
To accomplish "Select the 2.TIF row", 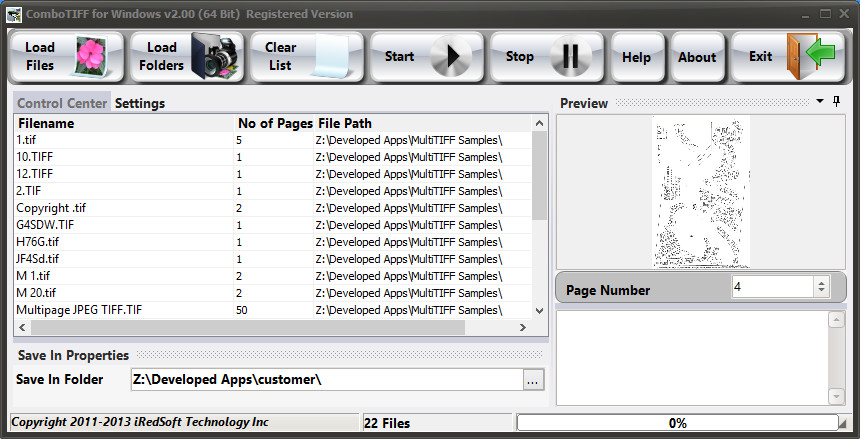I will pos(273,192).
